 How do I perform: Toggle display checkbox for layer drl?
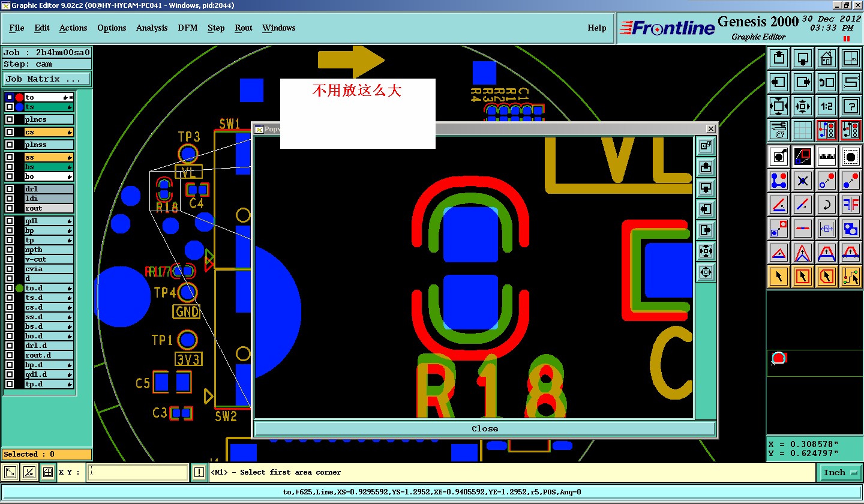tap(10, 189)
